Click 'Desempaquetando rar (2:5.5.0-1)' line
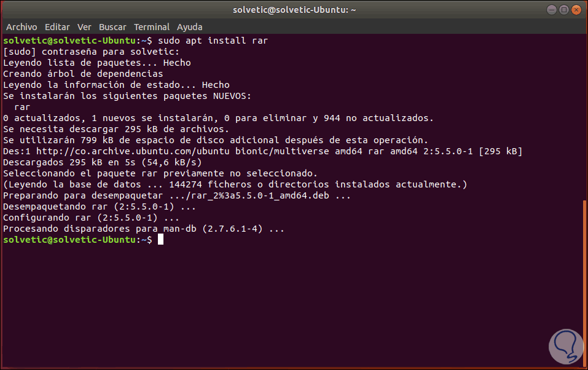This screenshot has width=588, height=370. [100, 207]
